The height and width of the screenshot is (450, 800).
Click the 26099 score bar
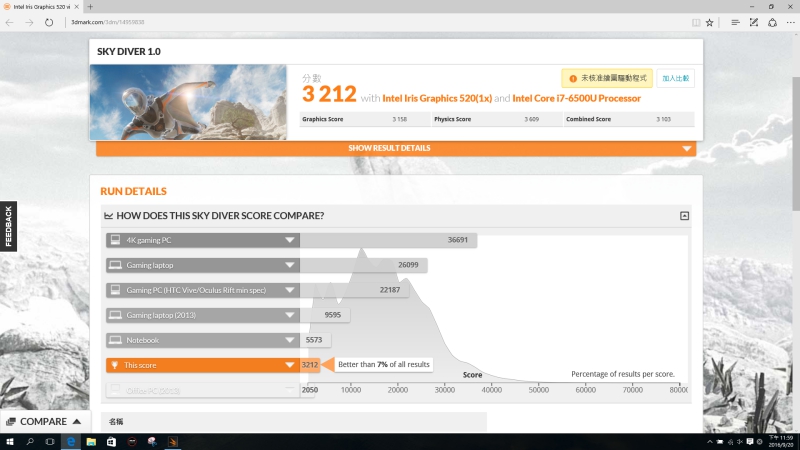click(363, 265)
